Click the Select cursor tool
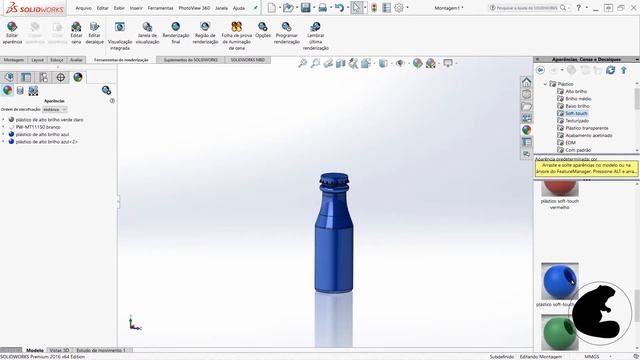The width and height of the screenshot is (640, 360). 357,8
